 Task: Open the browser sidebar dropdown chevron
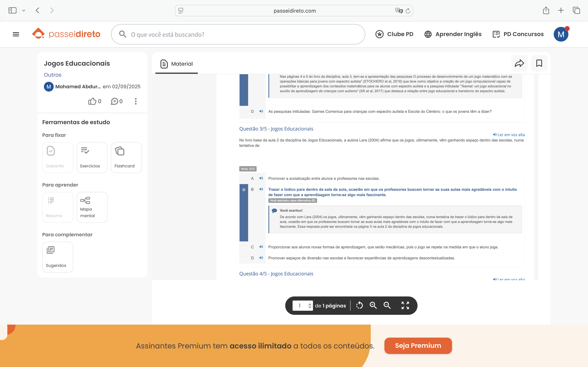click(x=23, y=10)
